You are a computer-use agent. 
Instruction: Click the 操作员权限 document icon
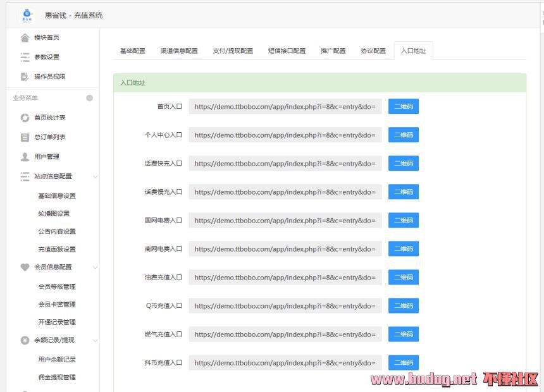(25, 77)
